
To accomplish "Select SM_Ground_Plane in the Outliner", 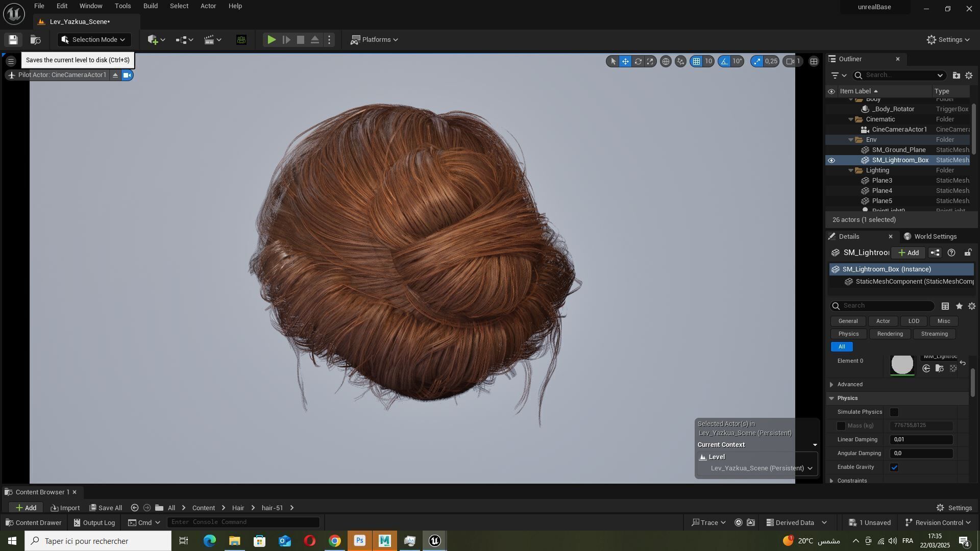I will click(898, 150).
